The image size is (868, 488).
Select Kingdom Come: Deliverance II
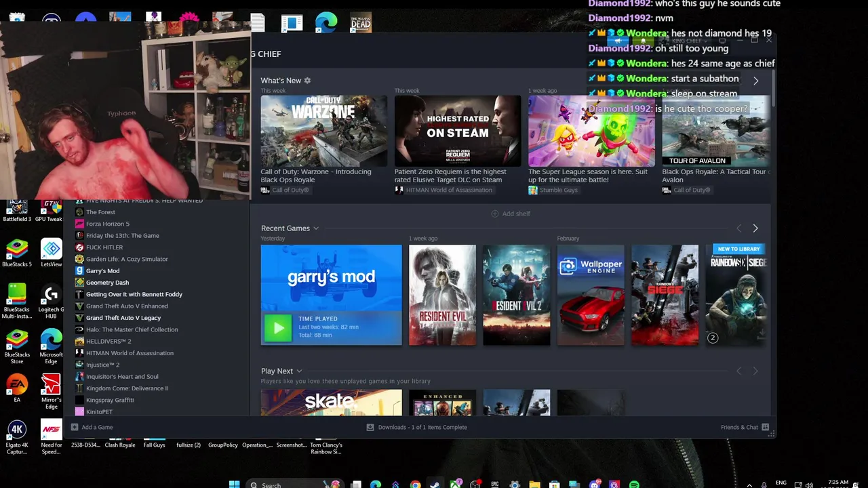tap(127, 388)
